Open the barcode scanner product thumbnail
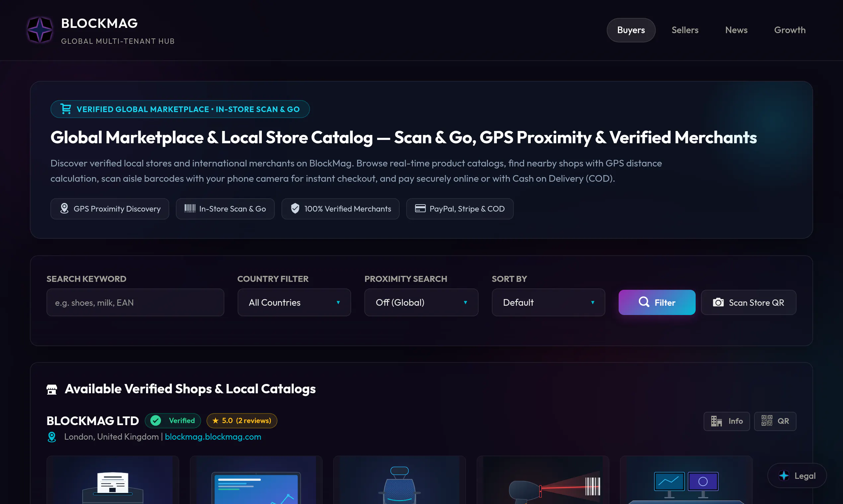 coord(543,480)
